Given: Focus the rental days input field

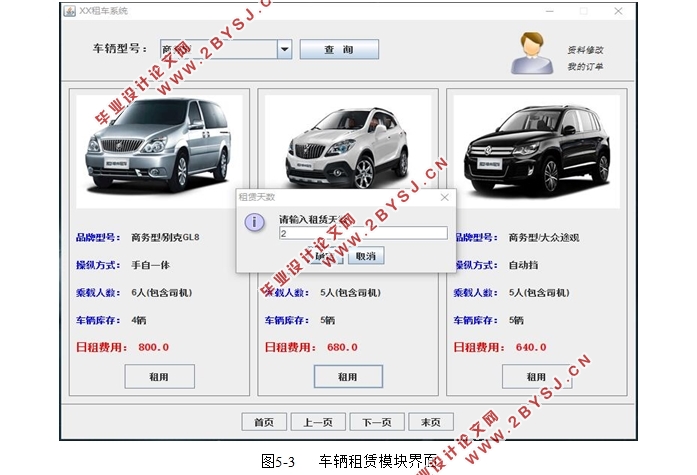Looking at the screenshot, I should coord(363,233).
